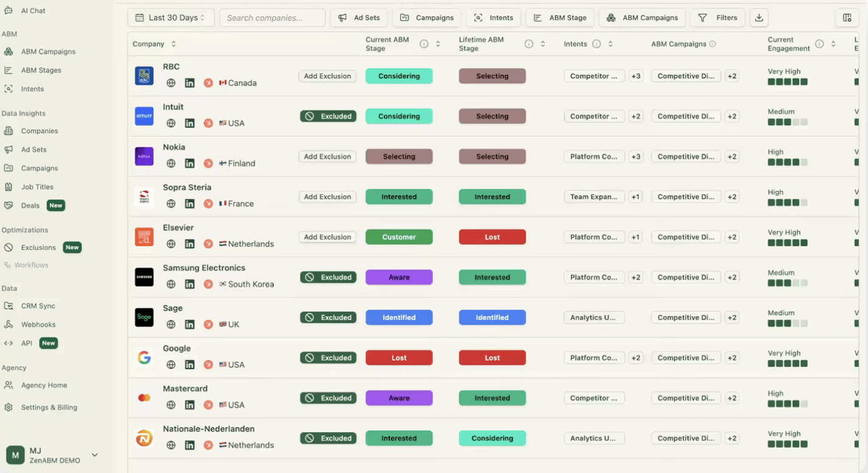
Task: Sort by Lifetime ABM Stage arrows
Action: [542, 44]
